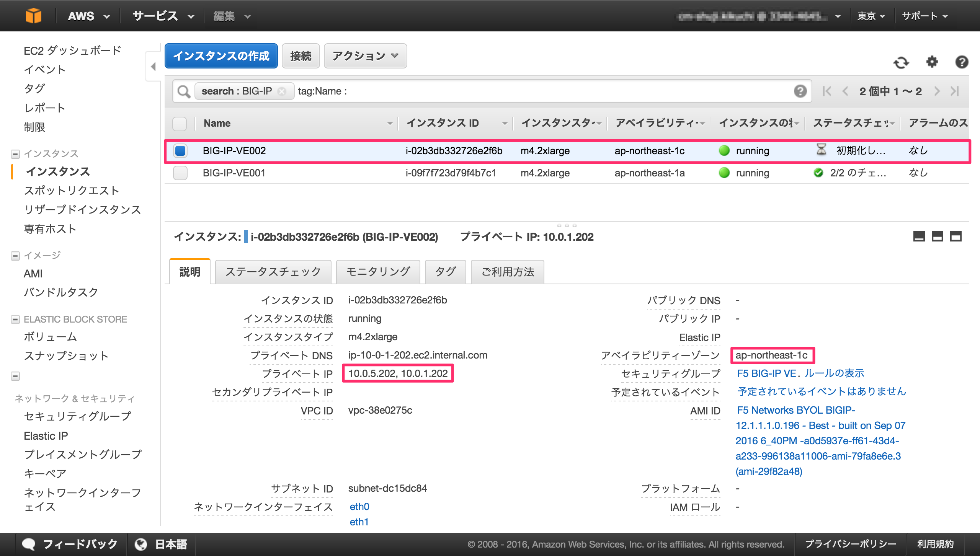Open the AWS dropdown menu
Image resolution: width=980 pixels, height=556 pixels.
coord(89,16)
